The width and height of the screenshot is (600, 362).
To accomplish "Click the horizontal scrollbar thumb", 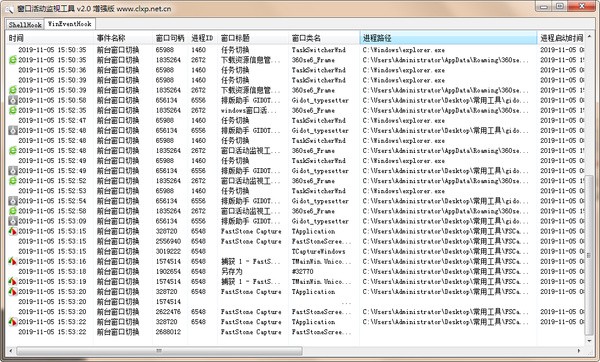I will point(159,351).
